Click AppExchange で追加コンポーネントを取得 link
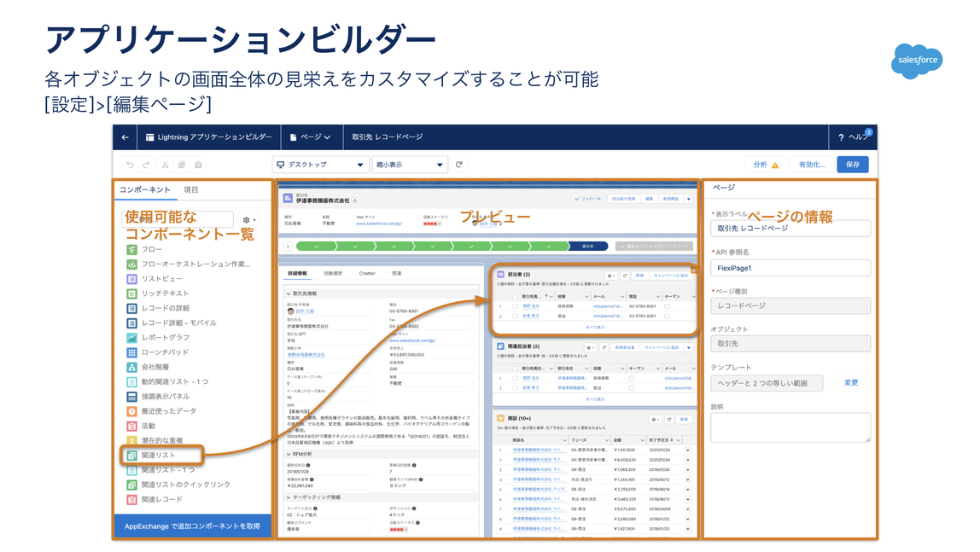Viewport: 980px width, 552px height. (x=192, y=526)
